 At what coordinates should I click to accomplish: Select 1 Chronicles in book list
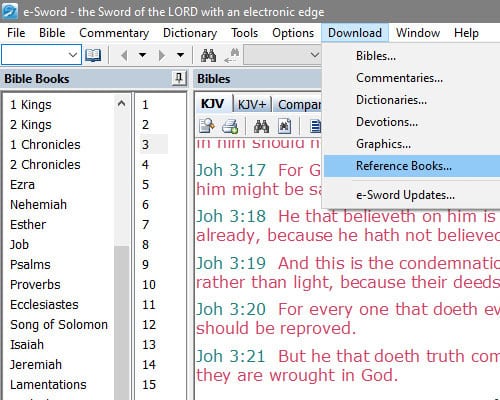(45, 145)
